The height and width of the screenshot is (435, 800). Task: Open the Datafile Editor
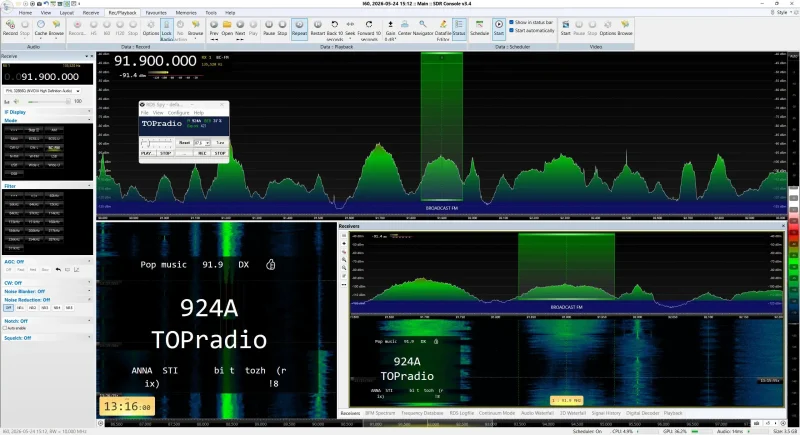coord(443,30)
